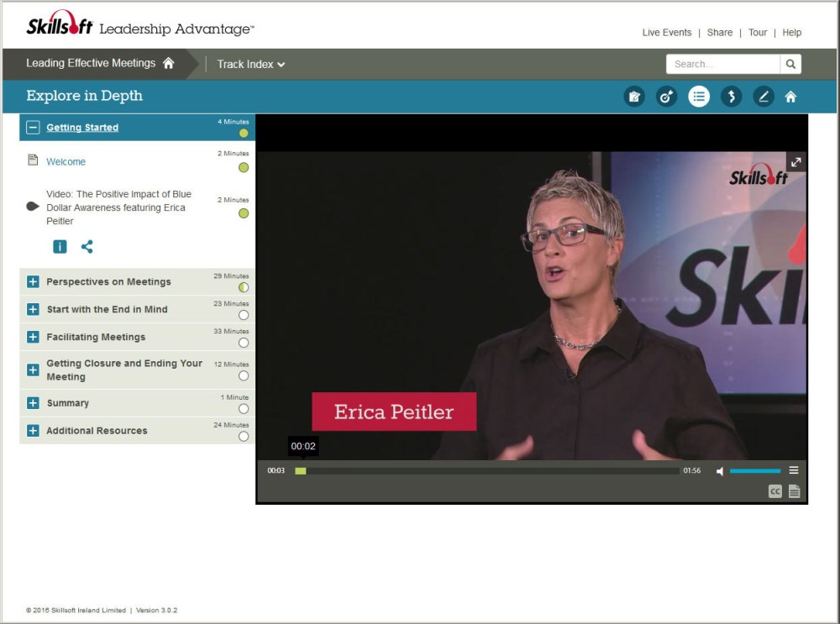This screenshot has height=624, width=840.
Task: Toggle closed captions with the CC button
Action: coord(774,492)
